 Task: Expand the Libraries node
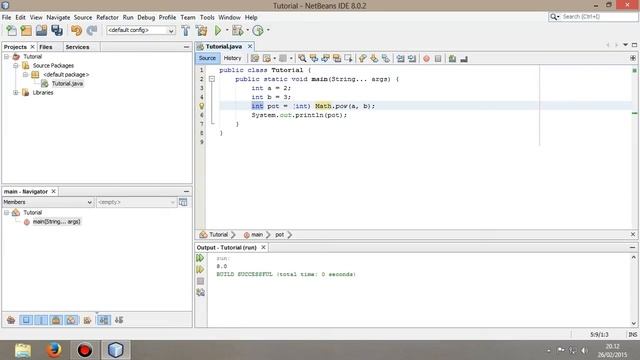coord(16,93)
